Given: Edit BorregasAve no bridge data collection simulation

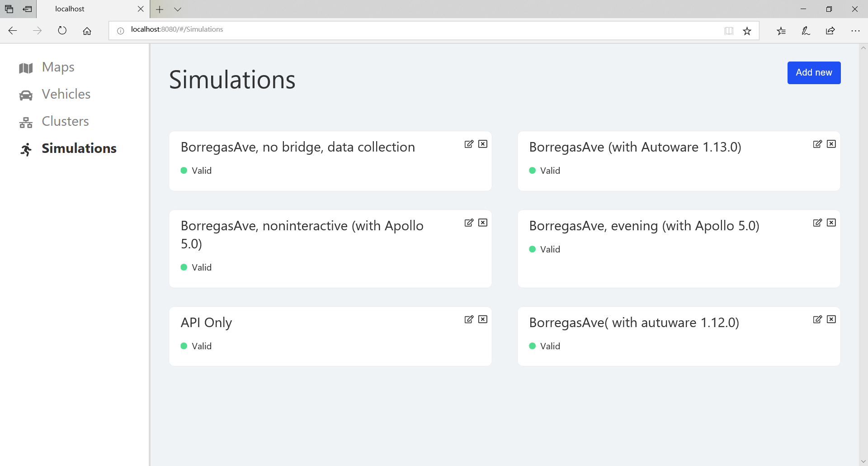Looking at the screenshot, I should tap(469, 144).
